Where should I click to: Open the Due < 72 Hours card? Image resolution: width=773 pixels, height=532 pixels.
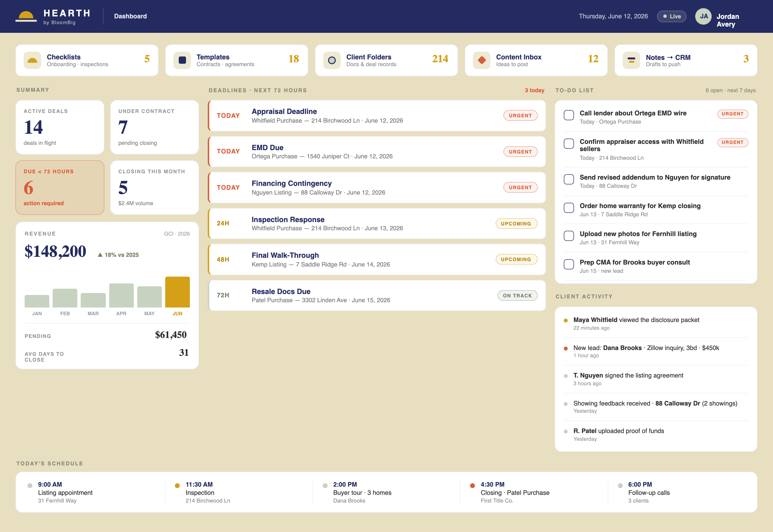[x=60, y=188]
